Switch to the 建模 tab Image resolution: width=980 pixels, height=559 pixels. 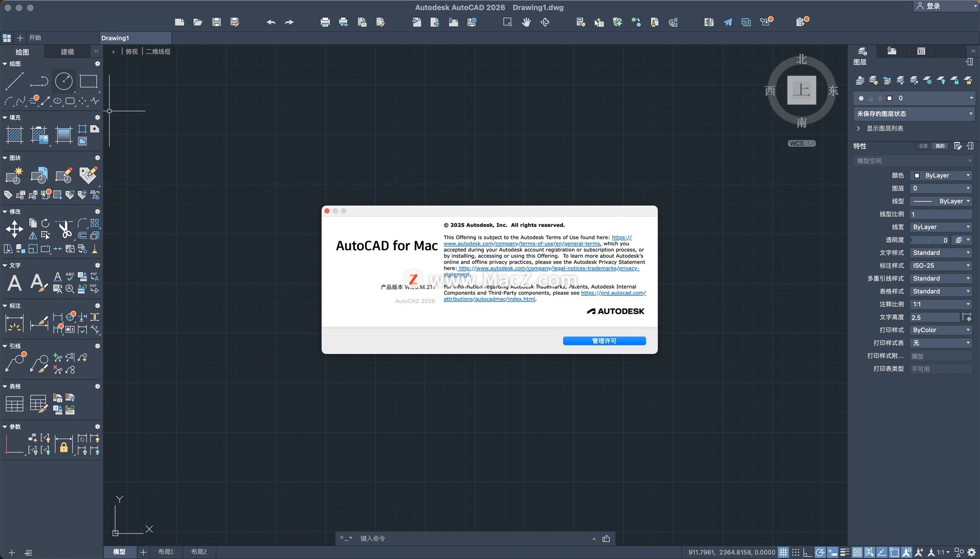67,52
